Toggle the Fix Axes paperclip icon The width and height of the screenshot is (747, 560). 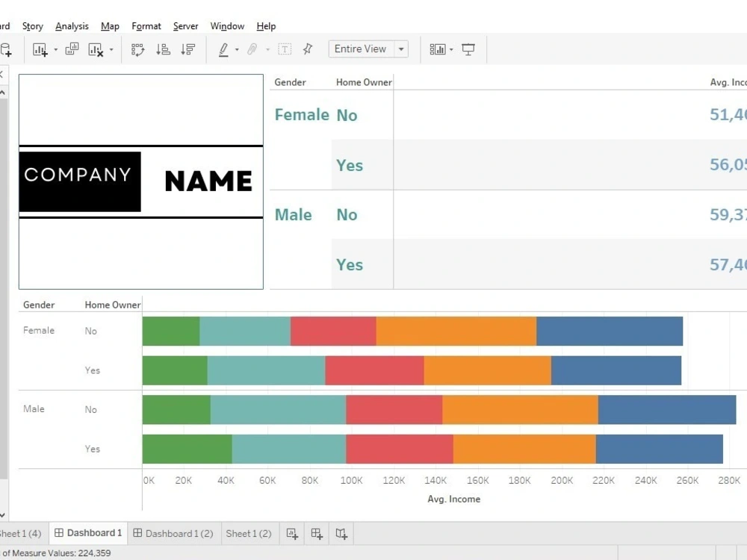[x=252, y=49]
